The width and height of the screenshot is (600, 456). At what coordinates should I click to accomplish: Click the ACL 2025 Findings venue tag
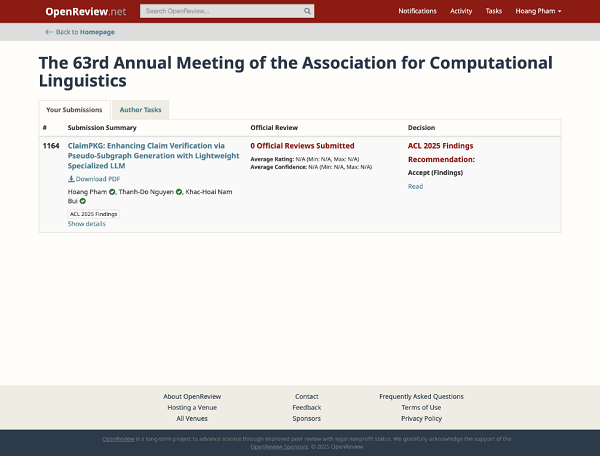pyautogui.click(x=93, y=213)
